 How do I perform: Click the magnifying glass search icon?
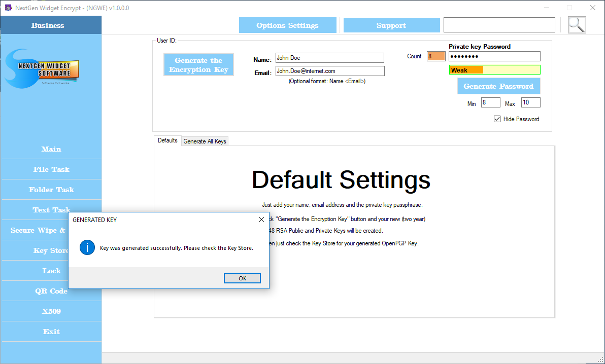click(577, 25)
